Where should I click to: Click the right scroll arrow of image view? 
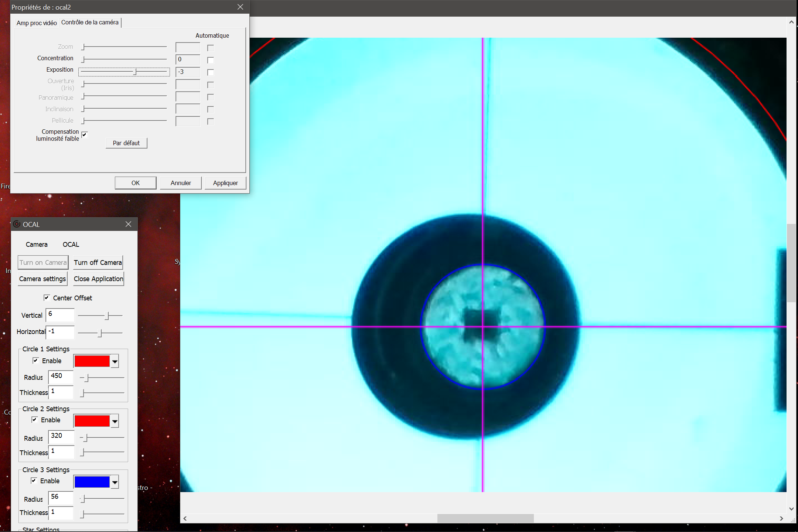[781, 518]
